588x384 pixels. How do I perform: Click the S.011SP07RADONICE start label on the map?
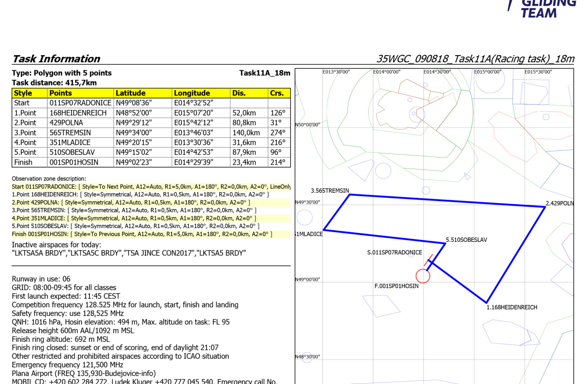(394, 252)
